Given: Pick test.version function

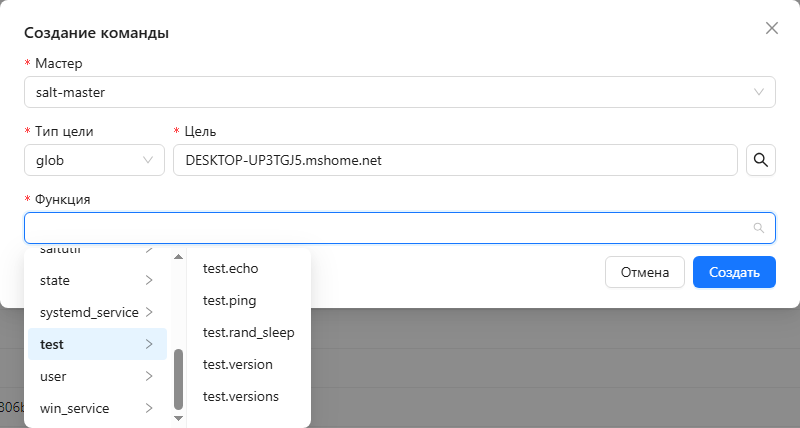Looking at the screenshot, I should click(x=237, y=364).
